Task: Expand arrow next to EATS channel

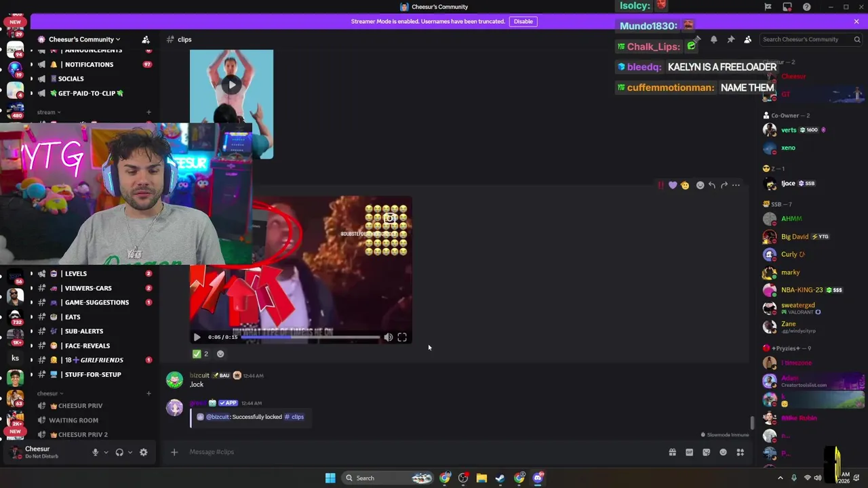Action: pyautogui.click(x=31, y=317)
